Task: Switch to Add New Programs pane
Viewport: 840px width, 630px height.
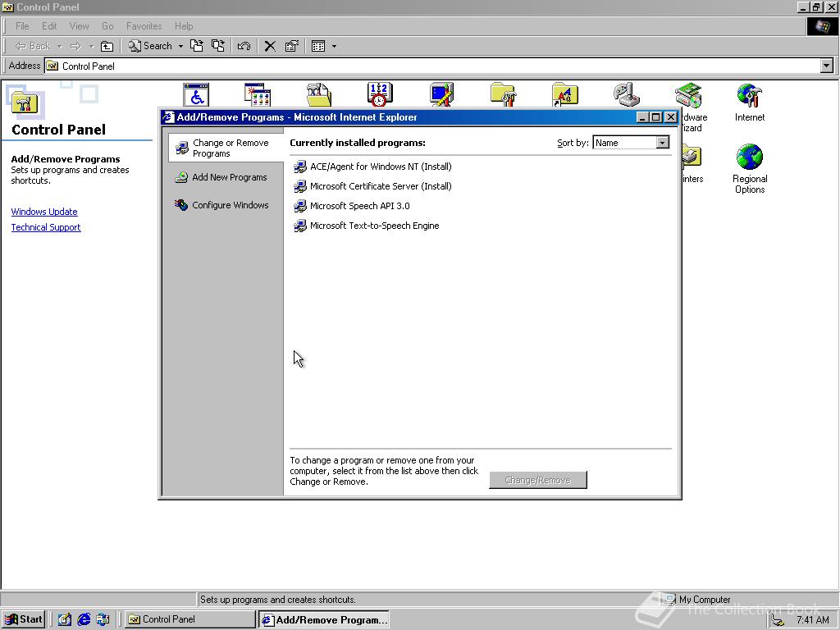Action: pos(221,177)
